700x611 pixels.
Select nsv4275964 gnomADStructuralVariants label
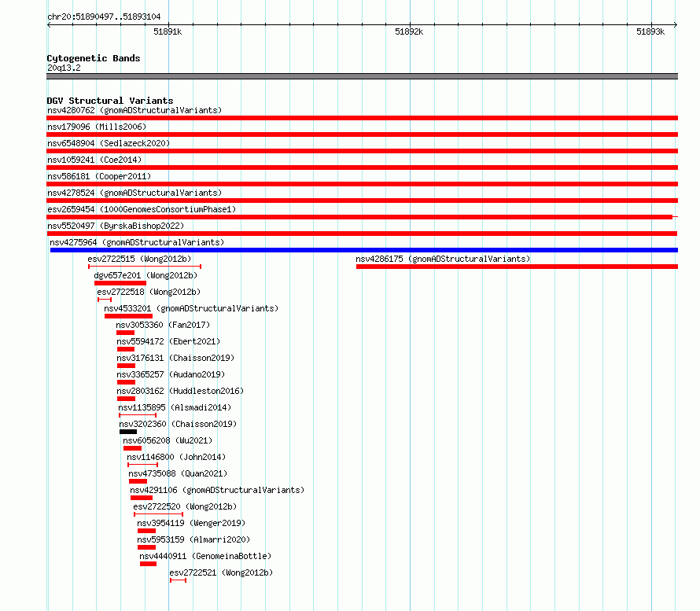pyautogui.click(x=137, y=242)
